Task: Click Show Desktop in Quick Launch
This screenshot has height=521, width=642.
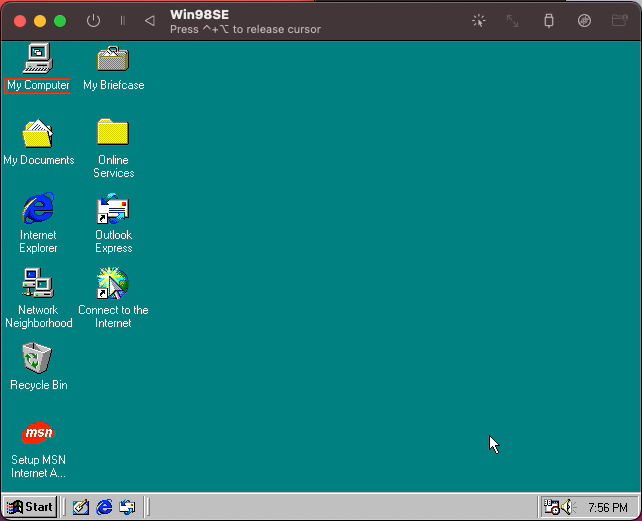Action: pos(81,507)
